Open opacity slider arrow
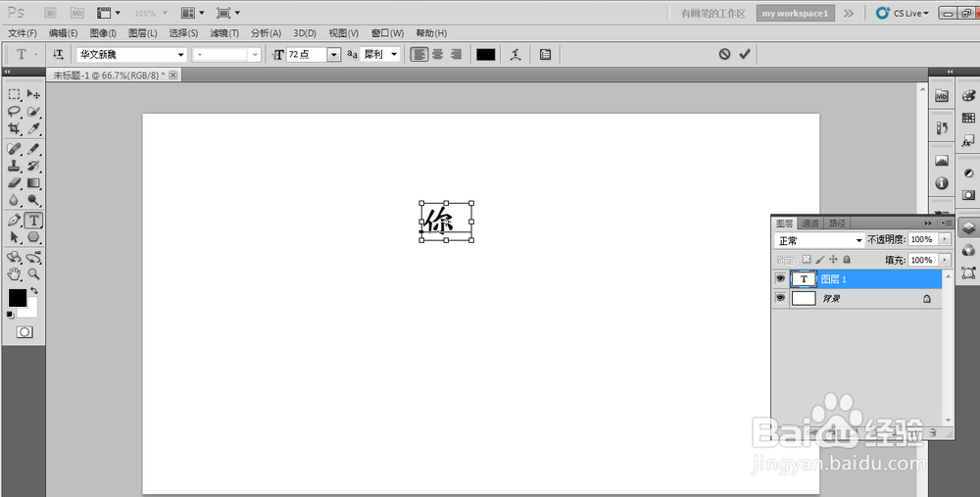 click(945, 239)
